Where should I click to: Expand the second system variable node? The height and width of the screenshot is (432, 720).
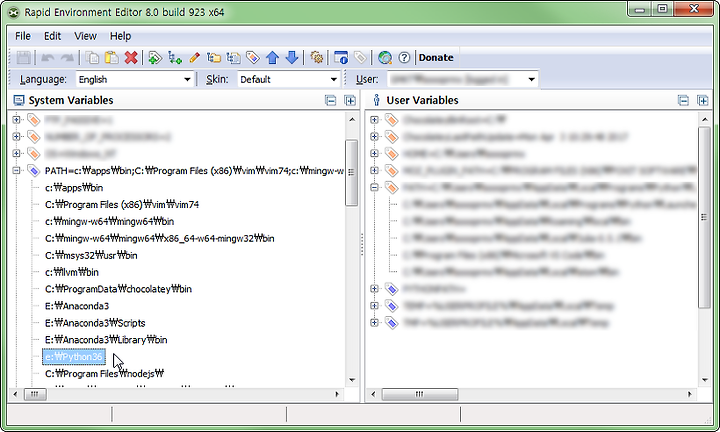(x=17, y=136)
